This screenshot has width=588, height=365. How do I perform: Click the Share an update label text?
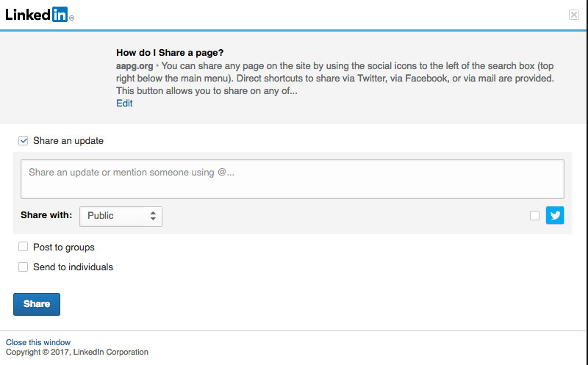68,140
